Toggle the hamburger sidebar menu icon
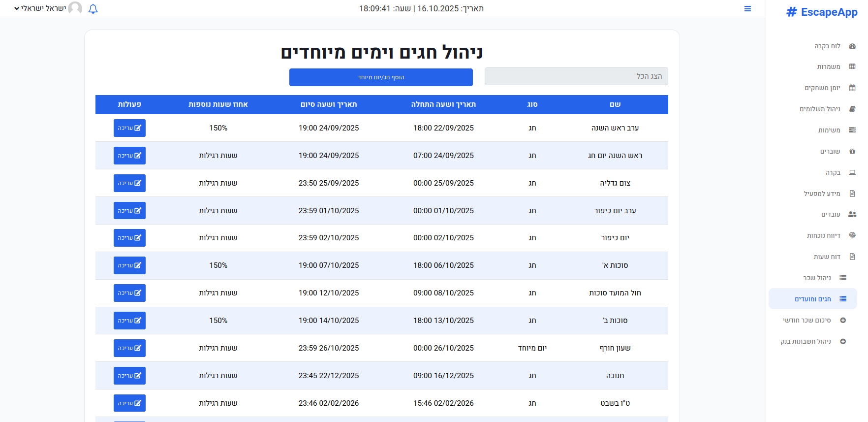This screenshot has height=422, width=868. coord(747,9)
